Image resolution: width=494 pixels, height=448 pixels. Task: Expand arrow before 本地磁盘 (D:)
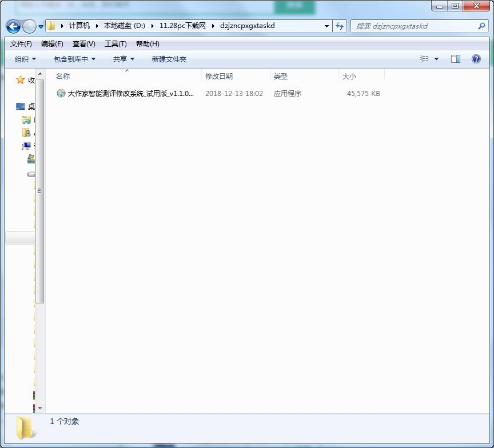tap(97, 26)
